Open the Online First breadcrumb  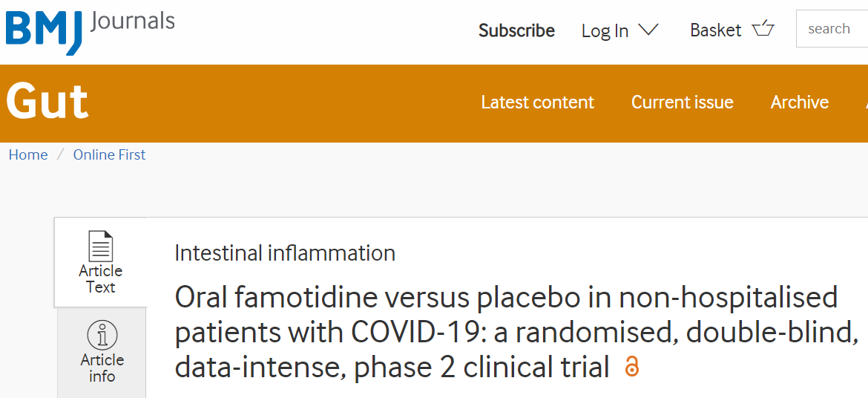109,154
